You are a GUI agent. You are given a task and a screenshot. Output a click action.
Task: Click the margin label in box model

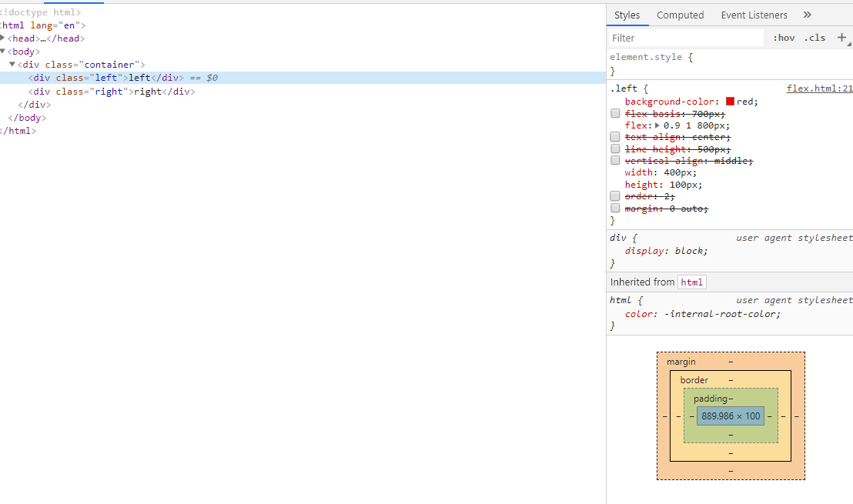pyautogui.click(x=681, y=362)
